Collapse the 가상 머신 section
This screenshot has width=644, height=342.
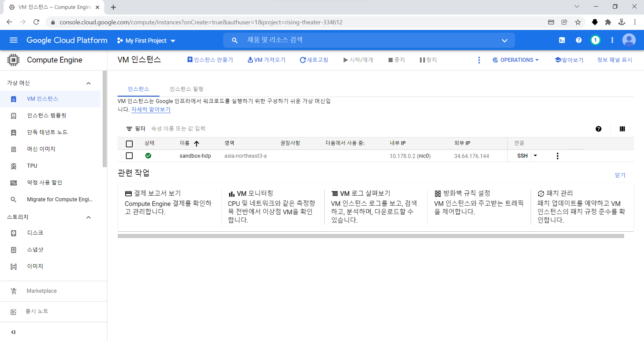point(89,83)
